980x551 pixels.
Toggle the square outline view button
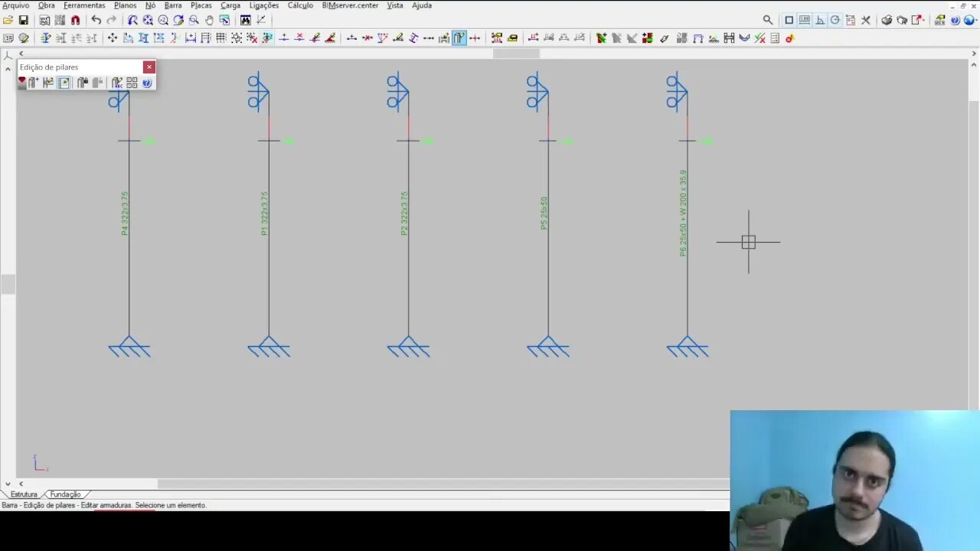(x=789, y=21)
